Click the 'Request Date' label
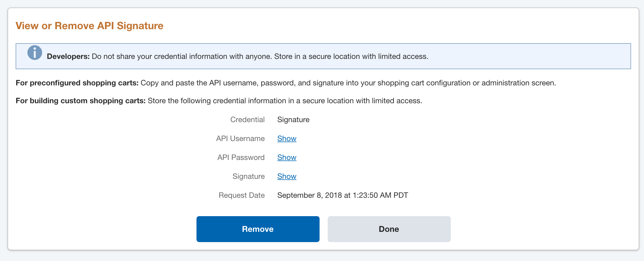Image resolution: width=644 pixels, height=261 pixels. point(242,195)
